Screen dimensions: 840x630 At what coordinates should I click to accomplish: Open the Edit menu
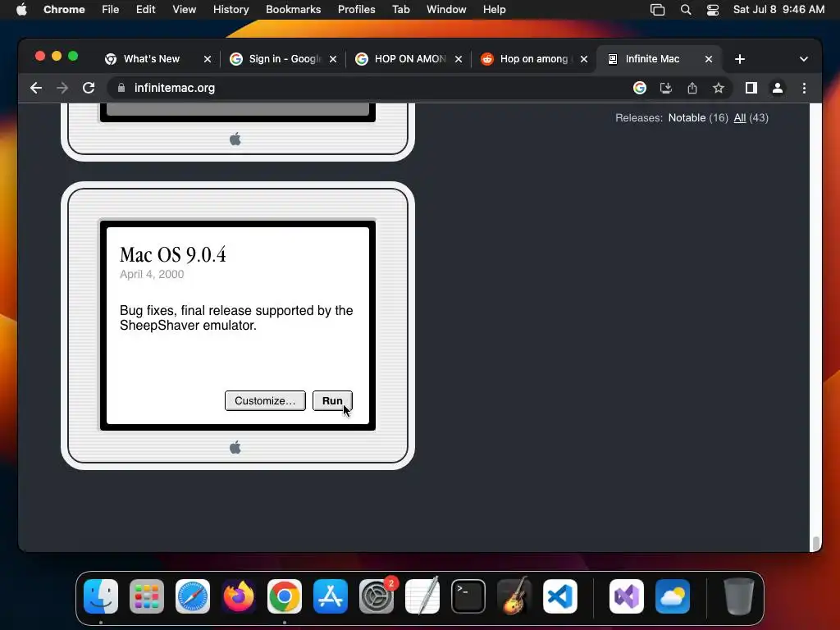click(x=145, y=10)
